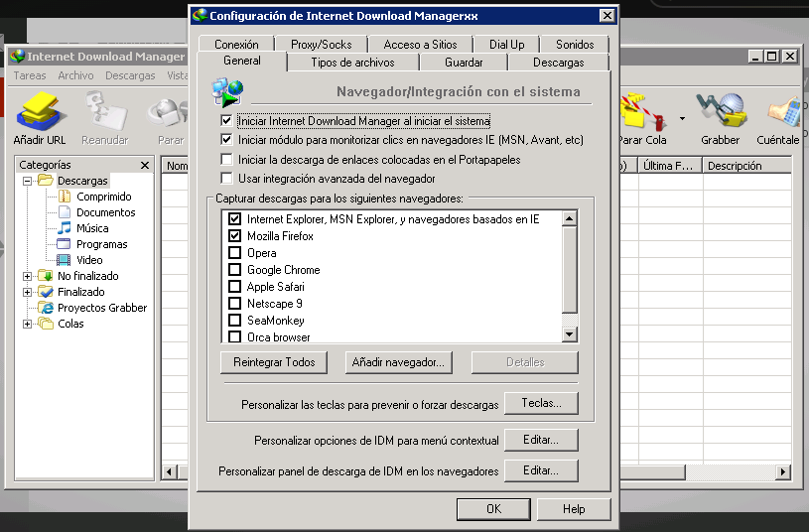Click the IDM icon in main window title
Viewport: 809px width, 532px height.
pos(18,57)
